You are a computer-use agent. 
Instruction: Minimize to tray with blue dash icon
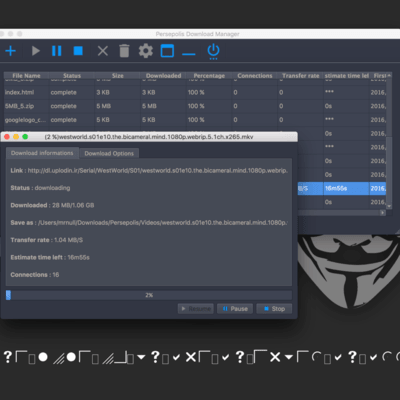[189, 54]
